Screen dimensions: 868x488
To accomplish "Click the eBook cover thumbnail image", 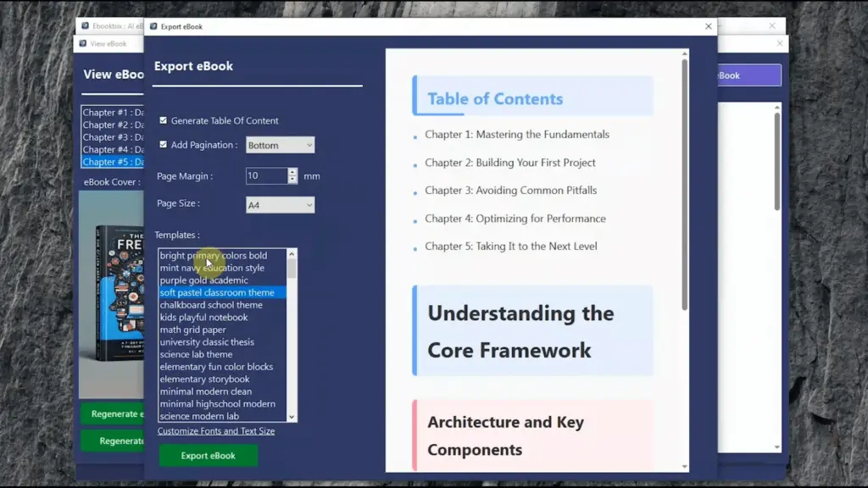I will point(112,292).
